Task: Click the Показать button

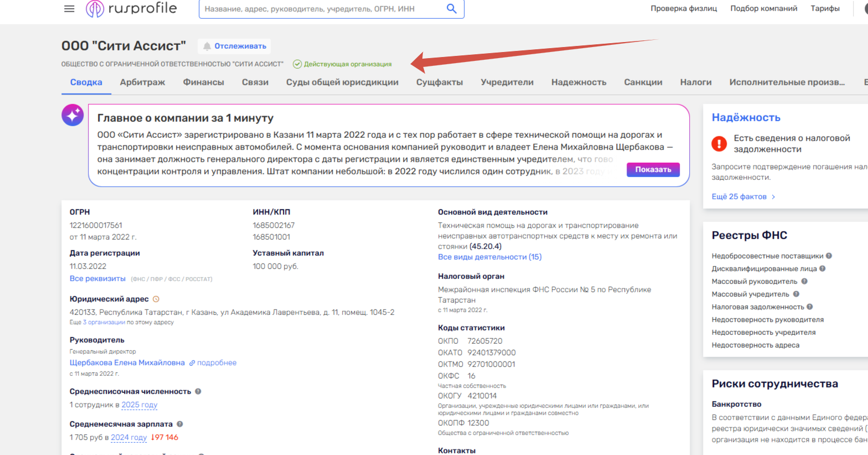Action: (653, 169)
